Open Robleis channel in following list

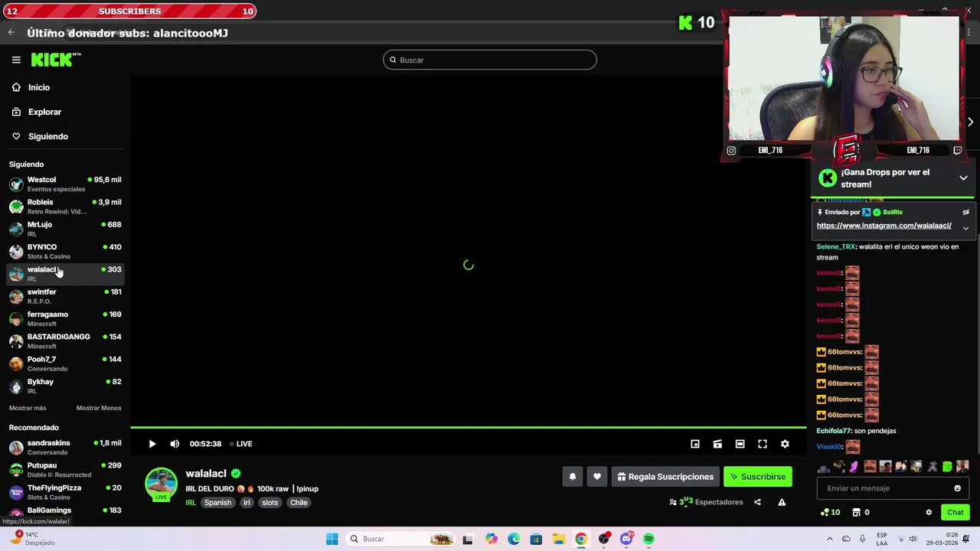pyautogui.click(x=65, y=206)
